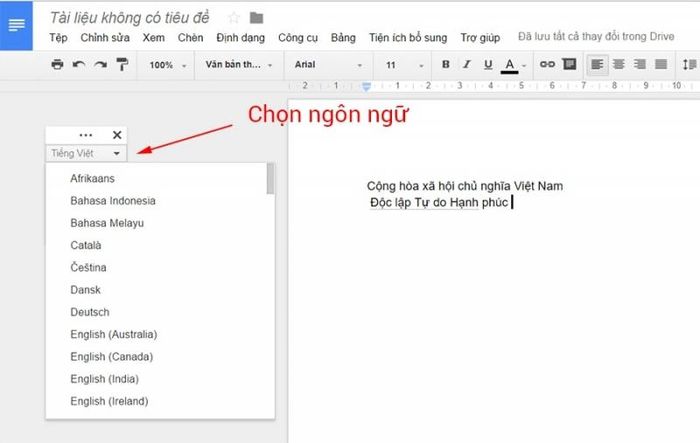The height and width of the screenshot is (443, 700).
Task: Redo the last action
Action: pyautogui.click(x=100, y=65)
